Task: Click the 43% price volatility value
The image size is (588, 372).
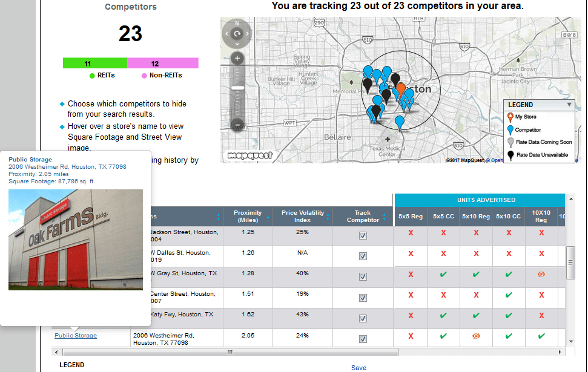Action: click(302, 315)
